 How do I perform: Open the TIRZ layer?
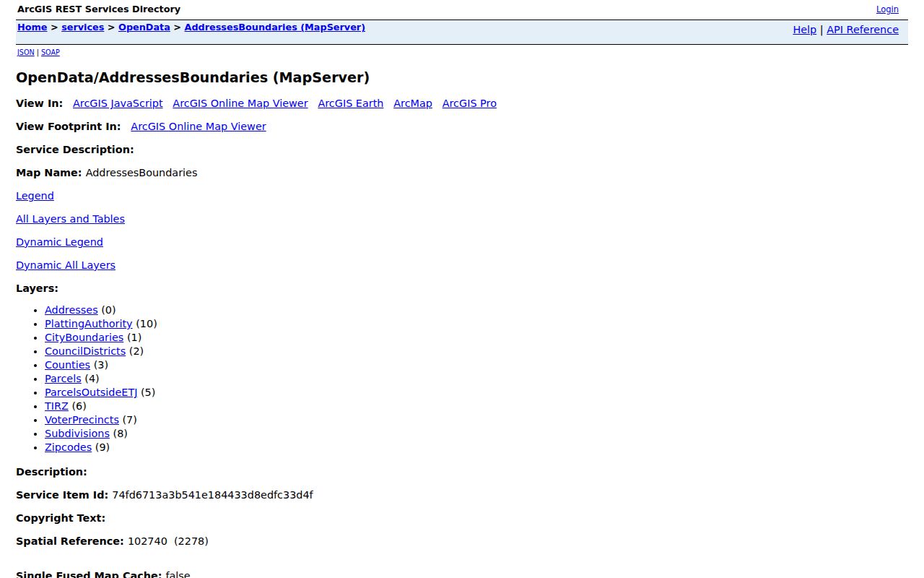pos(56,406)
